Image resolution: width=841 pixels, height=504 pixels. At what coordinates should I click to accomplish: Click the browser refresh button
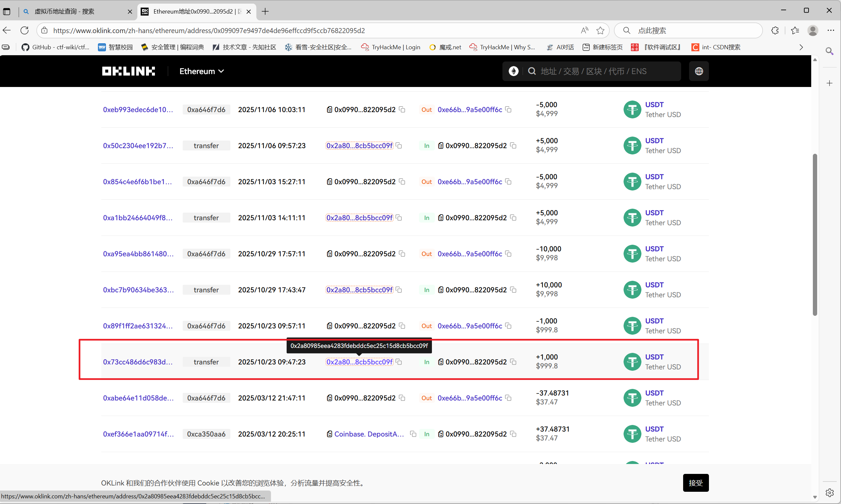pos(24,30)
